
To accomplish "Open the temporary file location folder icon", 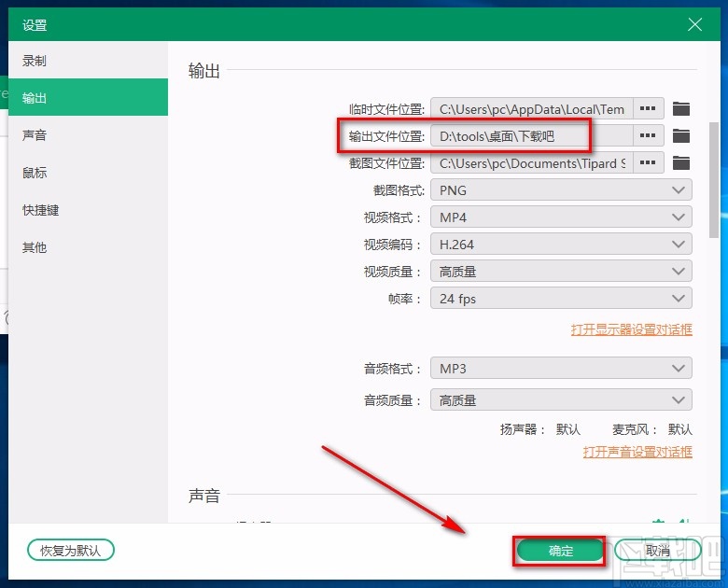I will (681, 109).
